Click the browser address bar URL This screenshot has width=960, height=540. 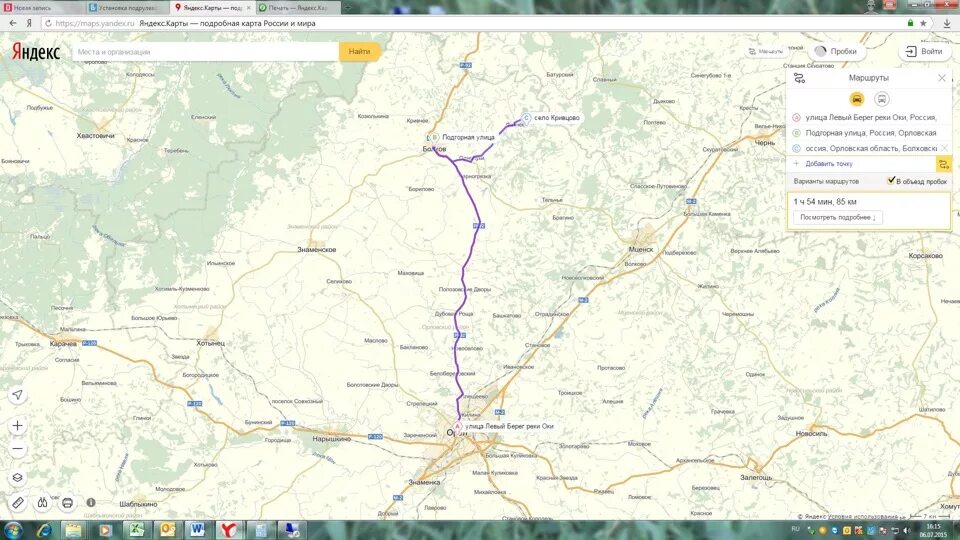click(94, 23)
